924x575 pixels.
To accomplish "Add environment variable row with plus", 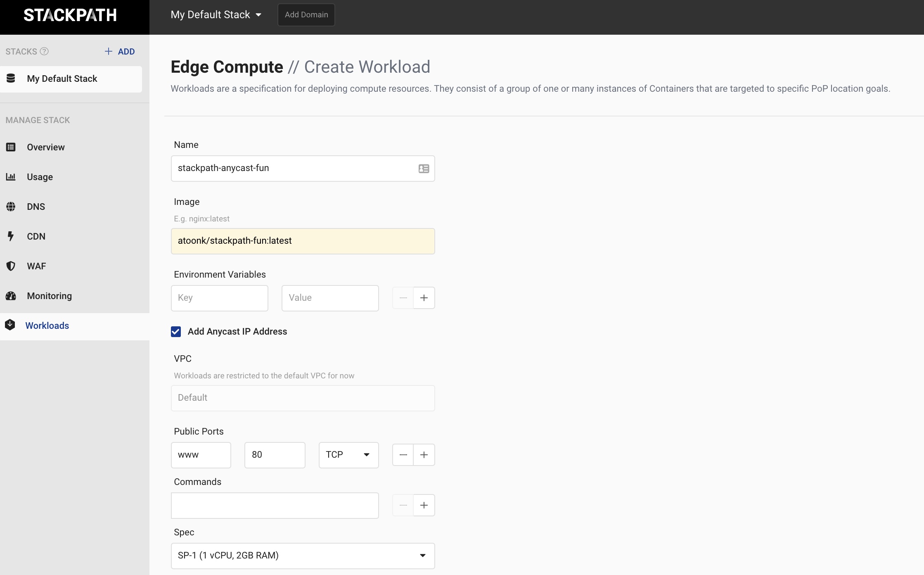I will (x=424, y=298).
